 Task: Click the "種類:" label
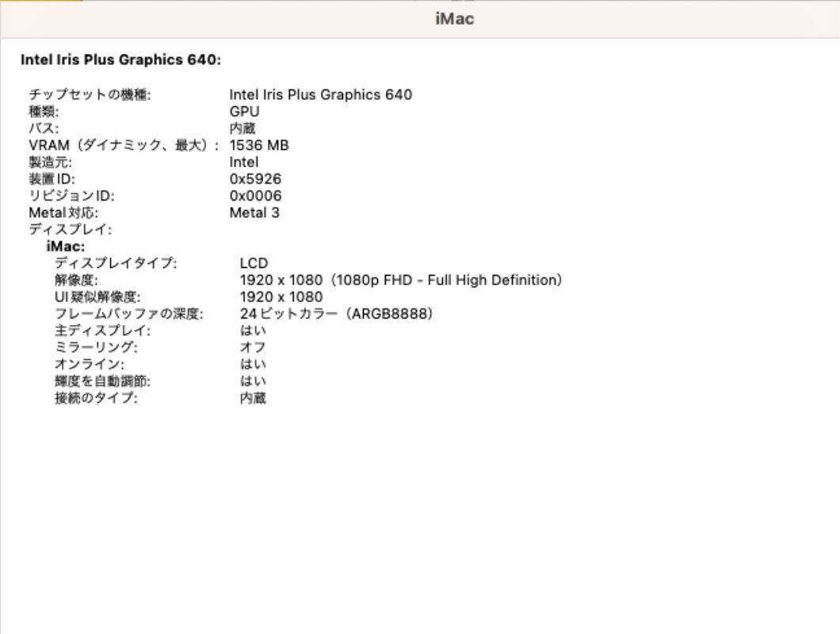point(44,112)
